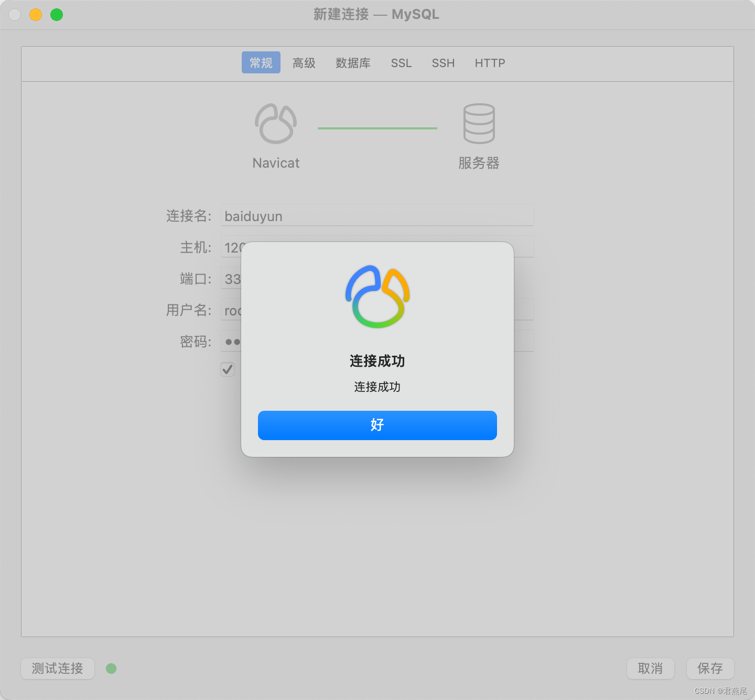Click the green connection status dot
The image size is (755, 700).
111,669
